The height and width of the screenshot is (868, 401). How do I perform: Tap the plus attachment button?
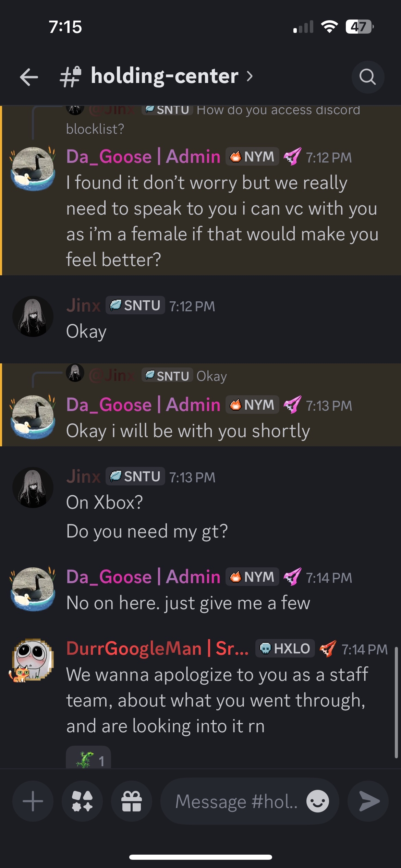[x=33, y=801]
